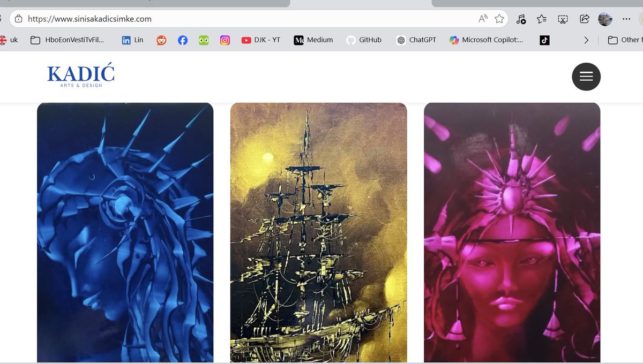This screenshot has height=364, width=643.
Task: Open the TikTok bookmark icon
Action: click(x=544, y=40)
